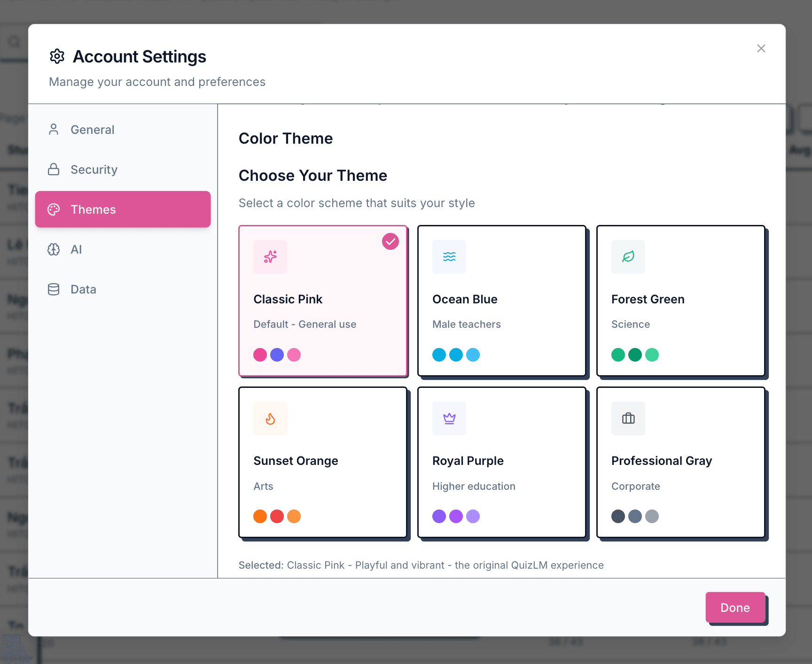812x664 pixels.
Task: Click the waves icon on Ocean Blue card
Action: coord(449,257)
